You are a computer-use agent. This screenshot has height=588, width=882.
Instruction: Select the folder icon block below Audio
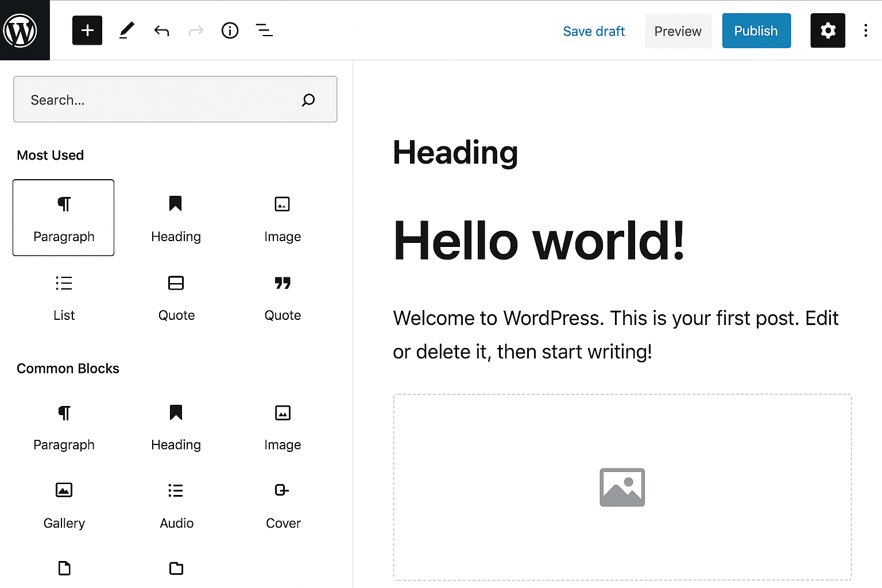[176, 568]
